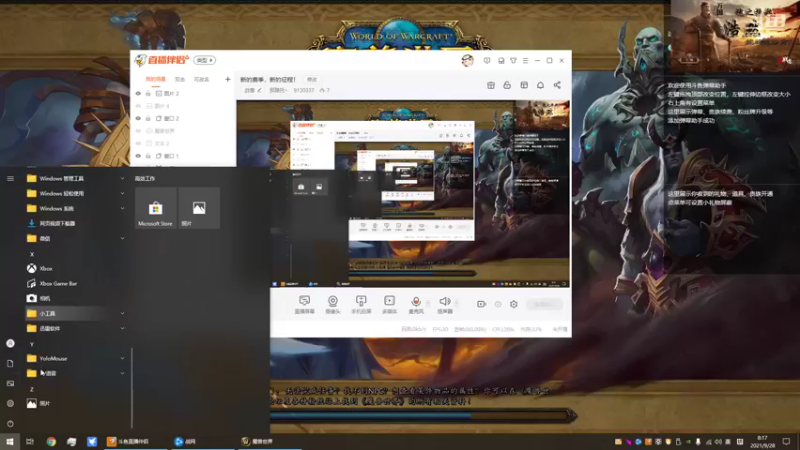The image size is (800, 450).
Task: Open the 照片 app under letter Z
Action: click(76, 403)
